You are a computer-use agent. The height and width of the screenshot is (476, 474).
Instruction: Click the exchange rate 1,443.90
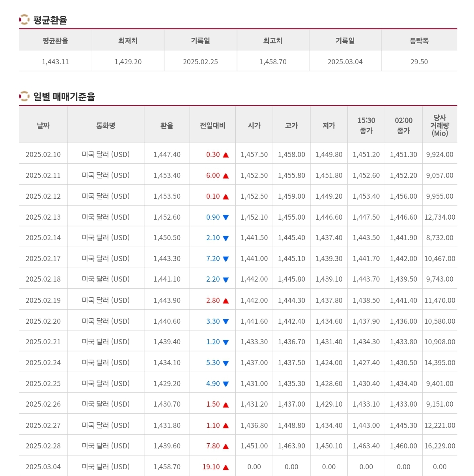pos(167,301)
